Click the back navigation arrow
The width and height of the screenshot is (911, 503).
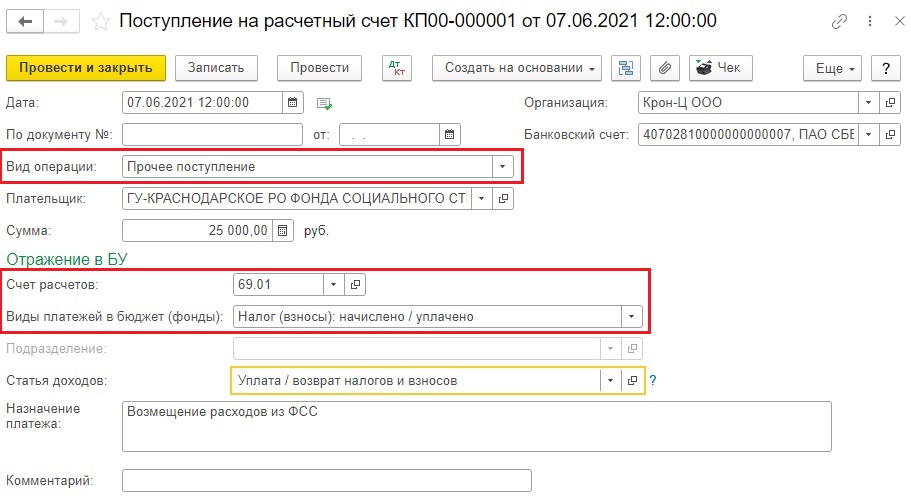coord(24,21)
